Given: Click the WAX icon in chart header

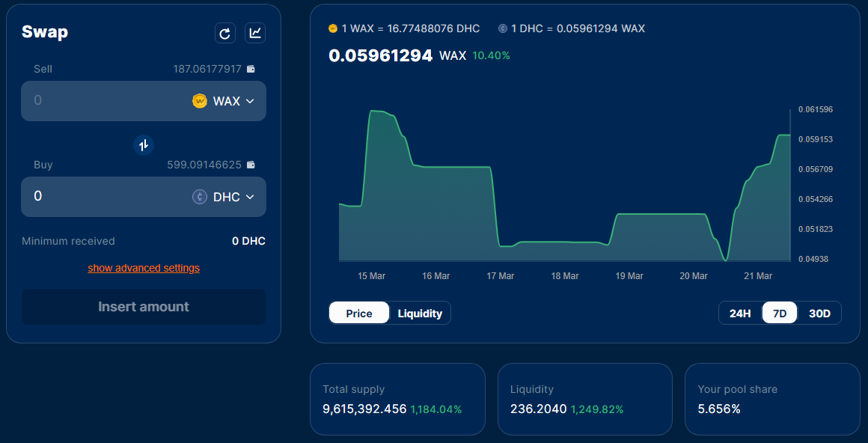Looking at the screenshot, I should point(333,28).
